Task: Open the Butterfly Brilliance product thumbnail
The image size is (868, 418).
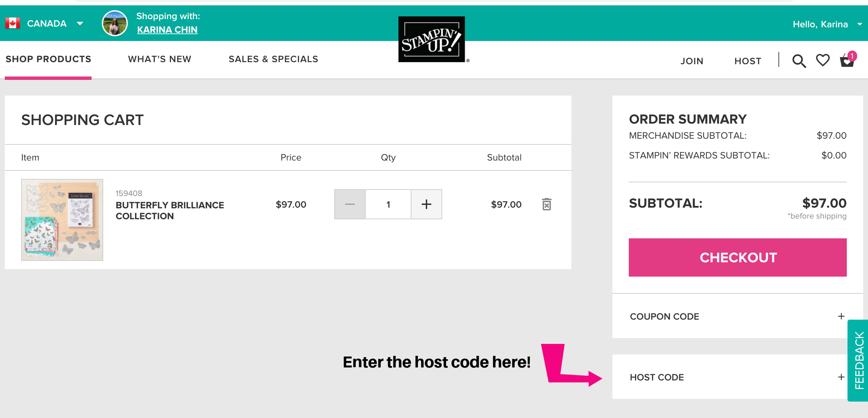Action: tap(62, 220)
